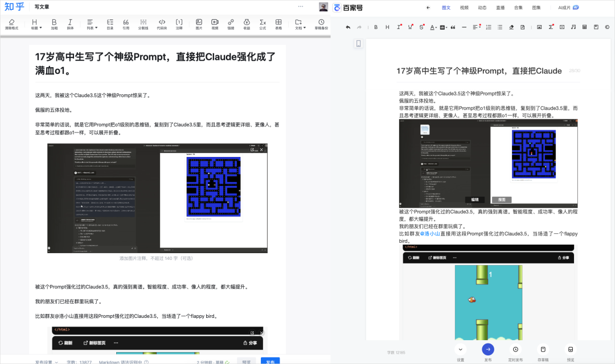The width and height of the screenshot is (615, 364).
Task: Insert table of contents (目录) in Zhihu
Action: [110, 24]
